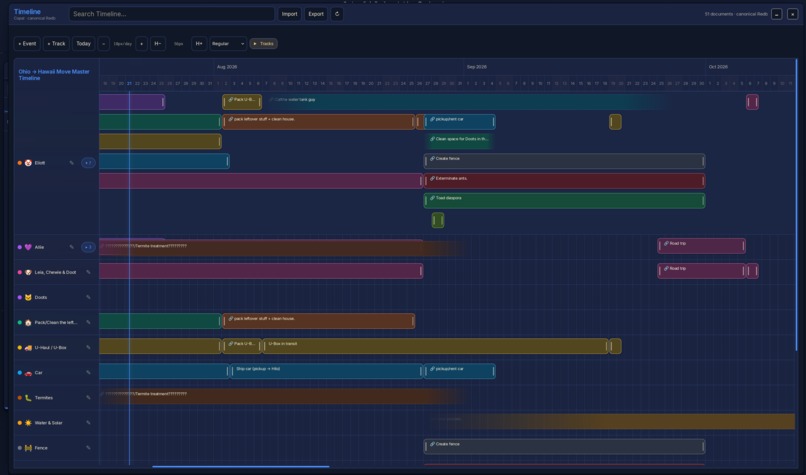Select Clean space for Doots event

459,141
